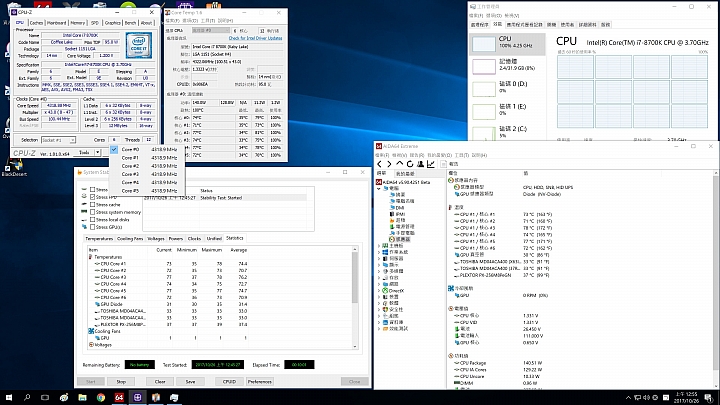
Task: Expand operating system node in AIDA64 tree
Action: (379, 252)
